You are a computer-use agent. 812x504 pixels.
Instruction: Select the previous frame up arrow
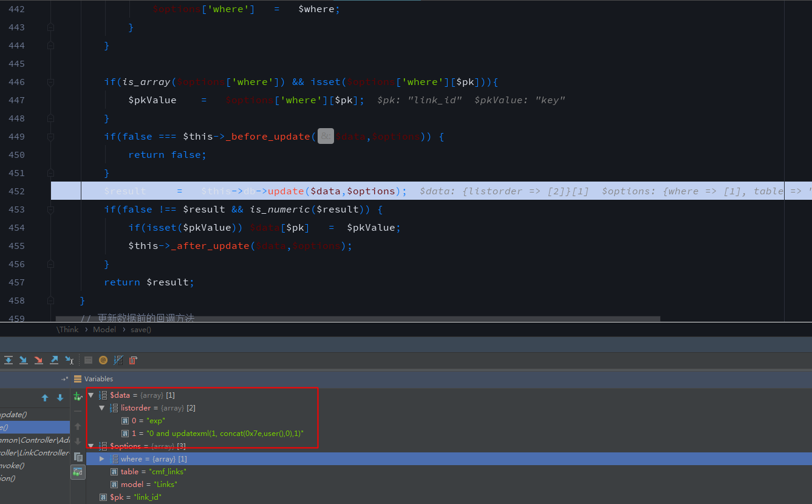tap(45, 398)
